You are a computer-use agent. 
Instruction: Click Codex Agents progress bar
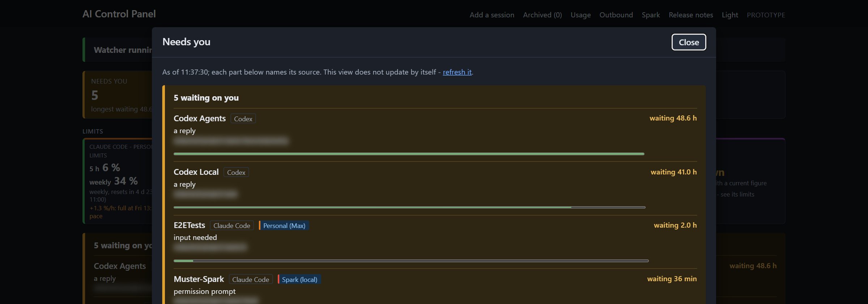[x=409, y=154]
